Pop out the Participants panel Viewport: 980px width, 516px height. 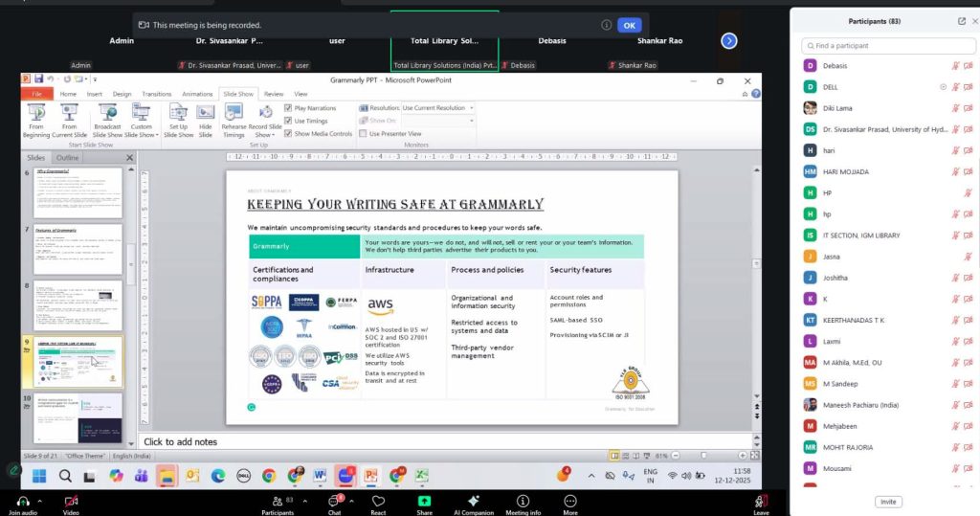(x=961, y=21)
